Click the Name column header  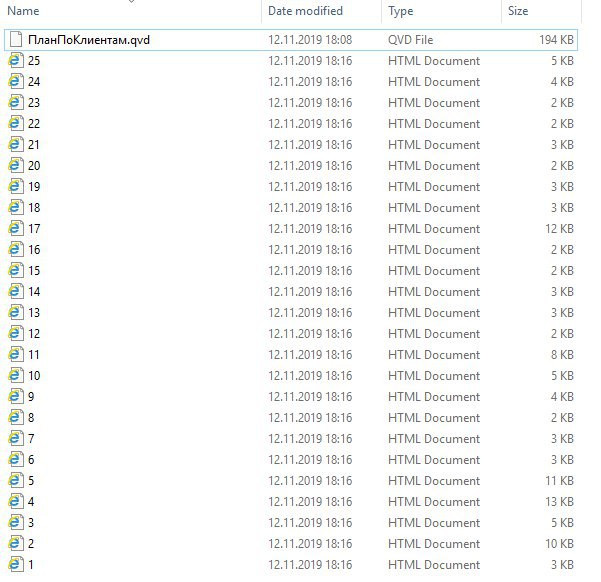pyautogui.click(x=23, y=11)
